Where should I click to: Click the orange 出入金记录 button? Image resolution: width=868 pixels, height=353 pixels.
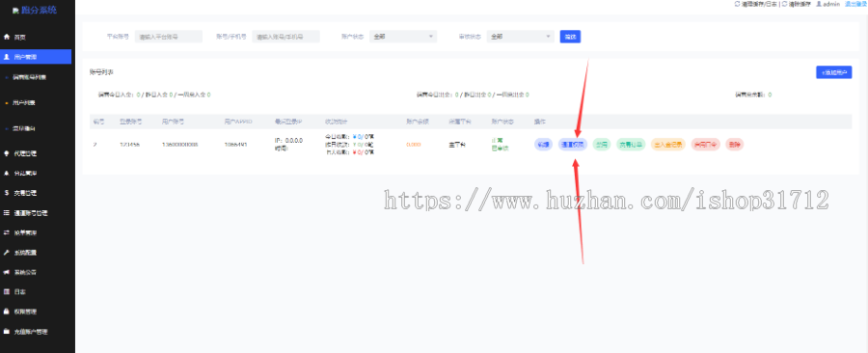pyautogui.click(x=668, y=145)
